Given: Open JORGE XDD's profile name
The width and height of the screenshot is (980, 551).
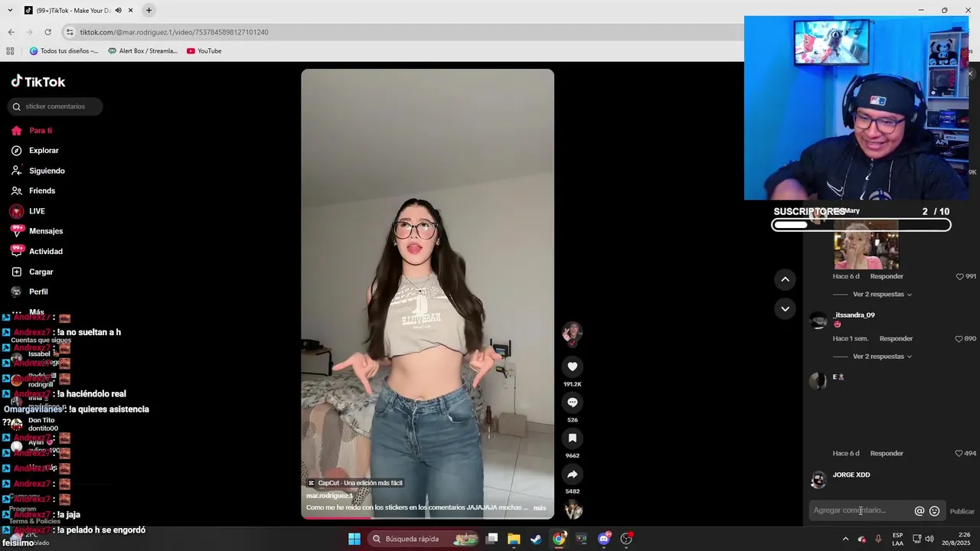Looking at the screenshot, I should click(x=851, y=474).
